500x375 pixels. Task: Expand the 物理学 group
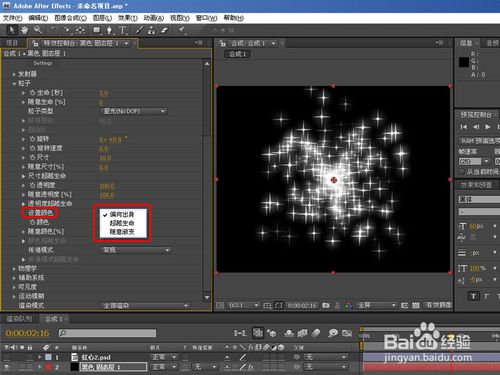(14, 268)
